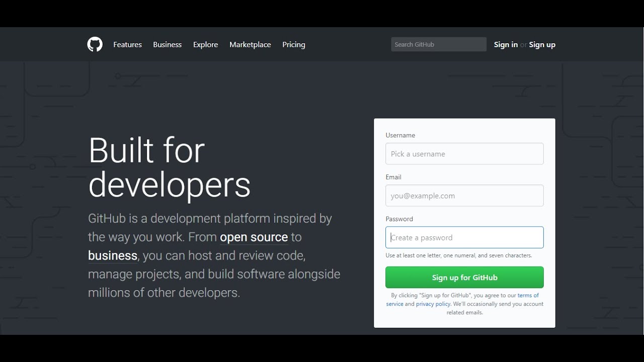This screenshot has height=362, width=644.
Task: Open the Pricing page
Action: point(294,45)
